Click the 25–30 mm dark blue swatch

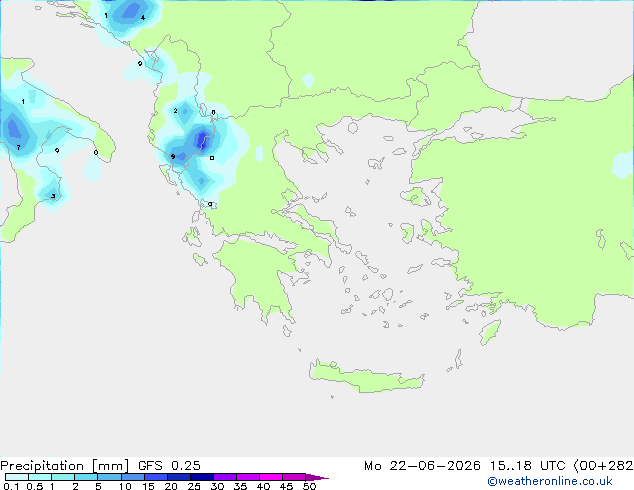(x=201, y=477)
